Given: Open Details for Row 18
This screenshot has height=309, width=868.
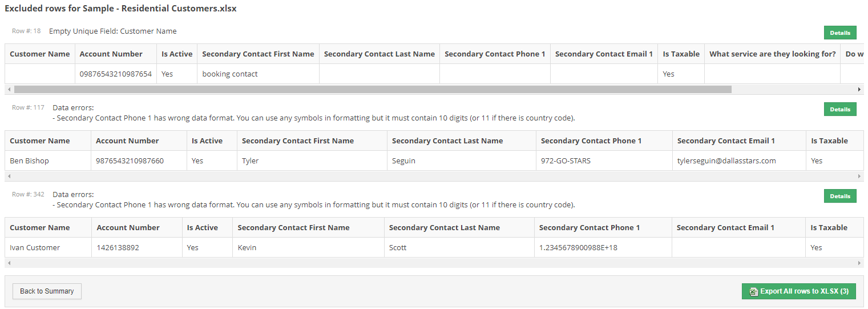Looking at the screenshot, I should click(840, 33).
